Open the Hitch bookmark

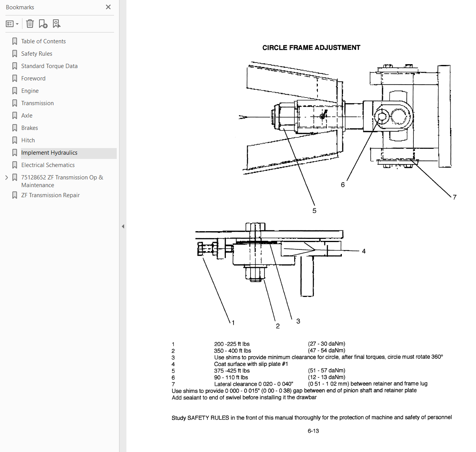(28, 140)
